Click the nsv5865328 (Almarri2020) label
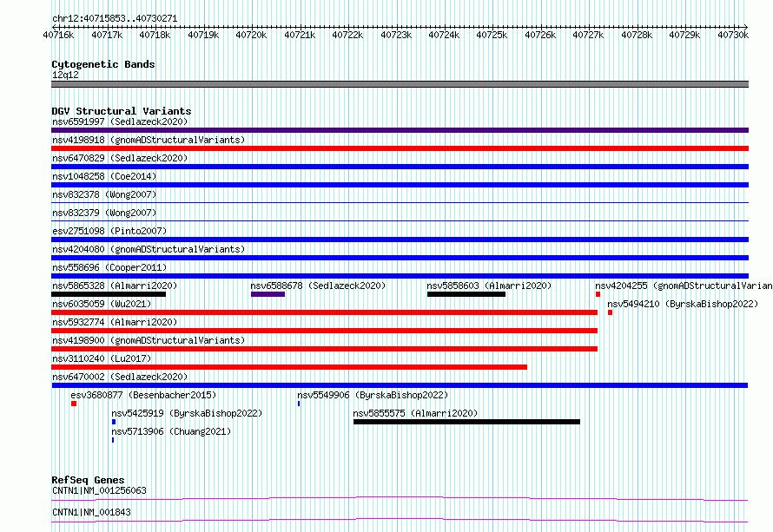Image resolution: width=773 pixels, height=532 pixels. [x=115, y=286]
